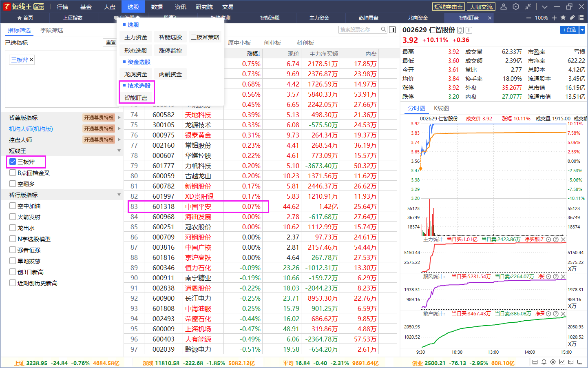This screenshot has height=368, width=588.
Task: Enable the 空翻多 indicator
Action: click(13, 184)
